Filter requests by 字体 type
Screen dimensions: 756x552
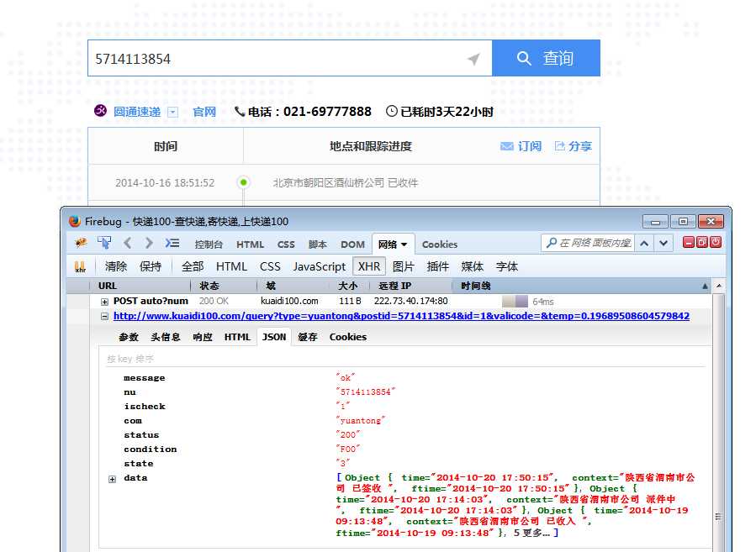point(507,266)
